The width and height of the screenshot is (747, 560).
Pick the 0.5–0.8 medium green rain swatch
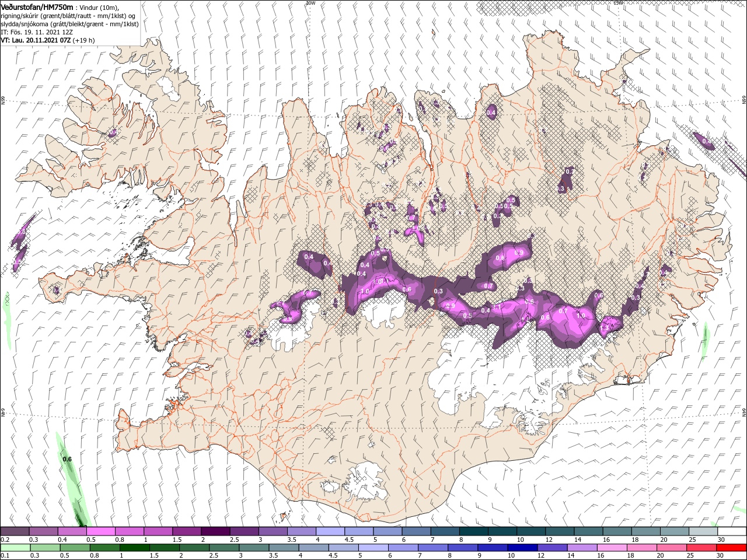[75, 548]
